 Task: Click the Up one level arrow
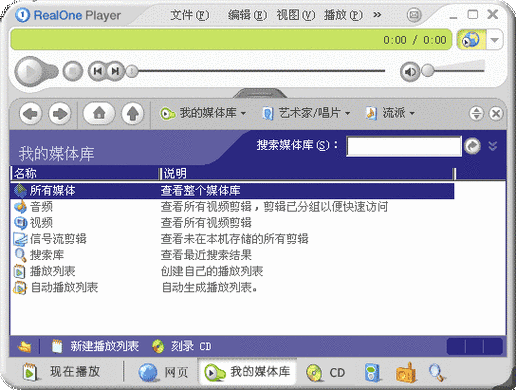[x=133, y=114]
